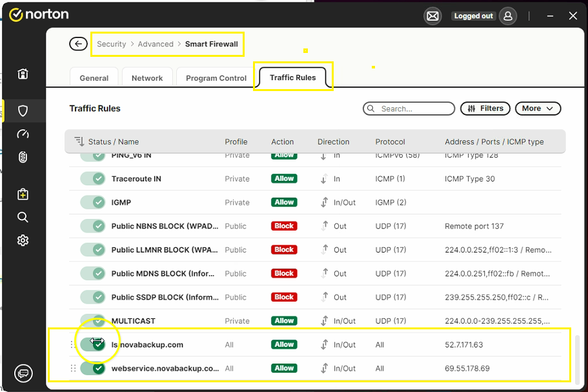Click the direction arrows icon in IGMP row
This screenshot has width=588, height=392.
click(x=325, y=202)
